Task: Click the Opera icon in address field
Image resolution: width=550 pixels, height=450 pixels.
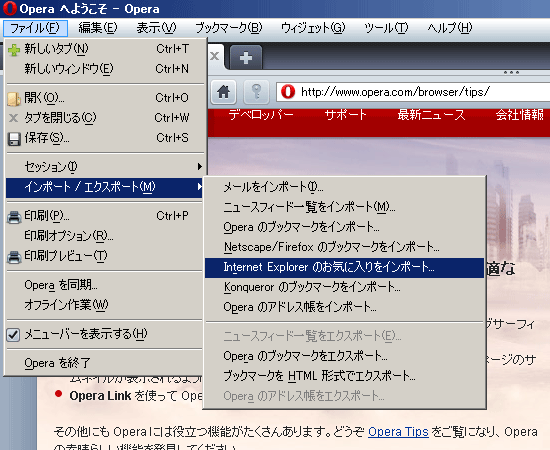Action: [288, 92]
